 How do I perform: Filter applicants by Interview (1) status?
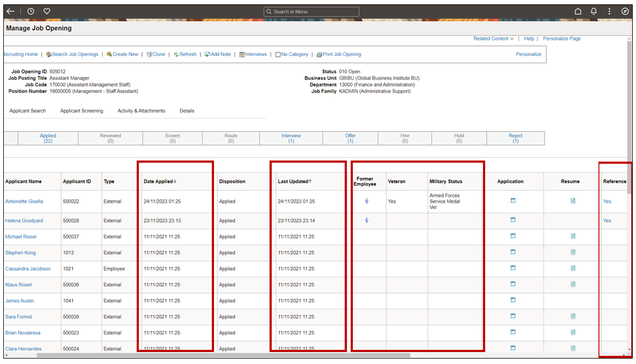(x=291, y=138)
